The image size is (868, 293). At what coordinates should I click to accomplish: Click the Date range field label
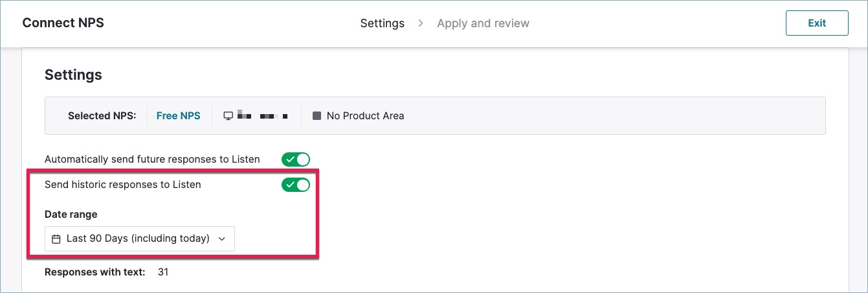click(71, 214)
